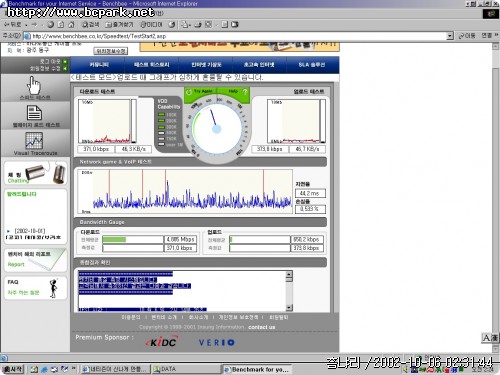The height and width of the screenshot is (375, 500).
Task: Select the SLA solution navigation tab
Action: (312, 65)
